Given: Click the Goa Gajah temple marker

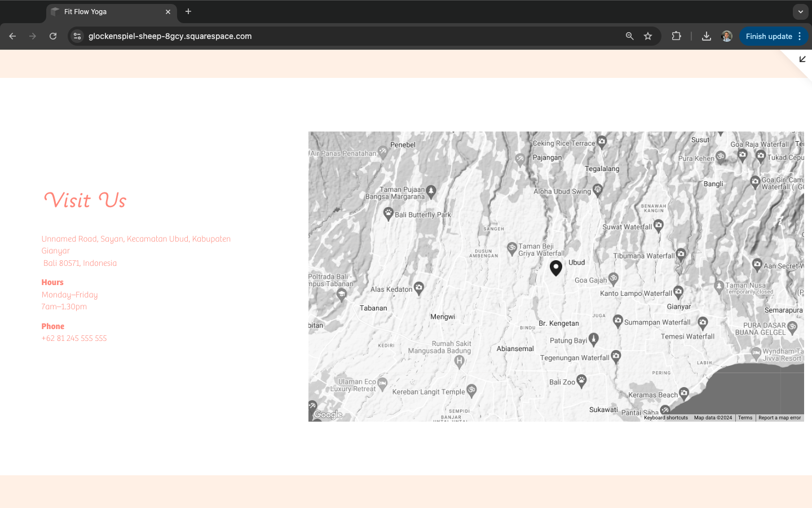Looking at the screenshot, I should 614,278.
